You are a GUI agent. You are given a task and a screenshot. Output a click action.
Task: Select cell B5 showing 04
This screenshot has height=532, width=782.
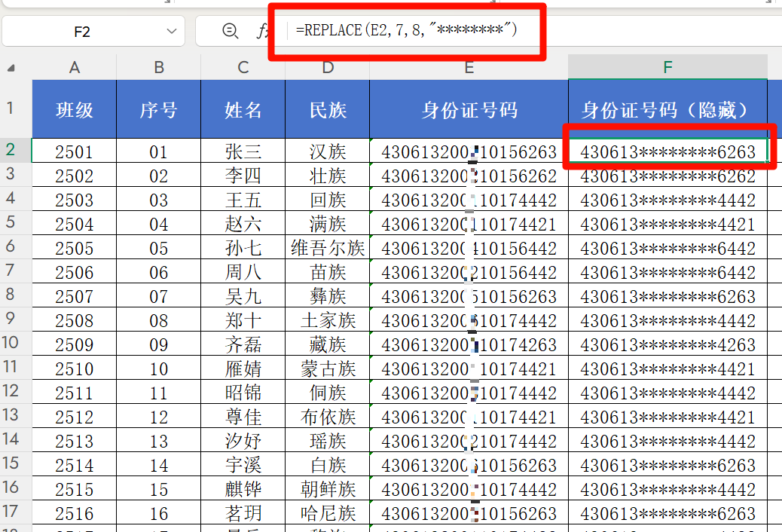(158, 223)
